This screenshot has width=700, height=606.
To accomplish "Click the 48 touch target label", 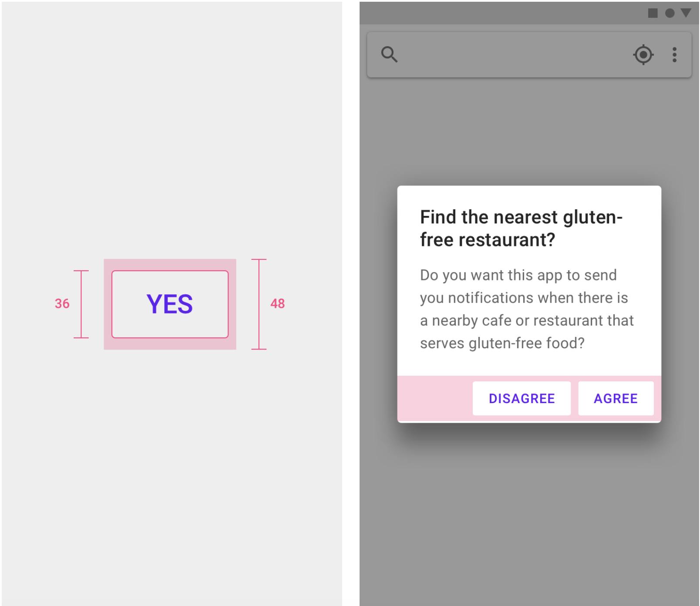I will coord(277,303).
